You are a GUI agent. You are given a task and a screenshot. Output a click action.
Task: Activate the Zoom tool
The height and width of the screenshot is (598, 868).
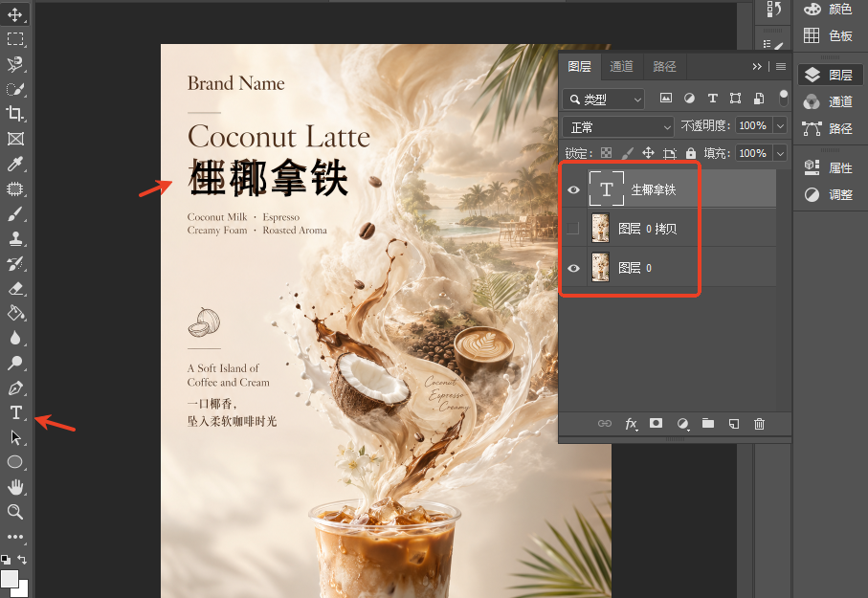tap(15, 512)
